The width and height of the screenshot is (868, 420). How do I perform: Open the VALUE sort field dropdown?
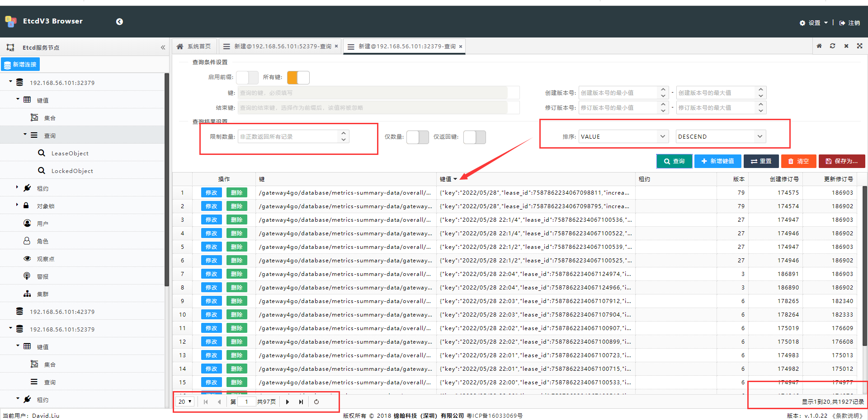662,136
